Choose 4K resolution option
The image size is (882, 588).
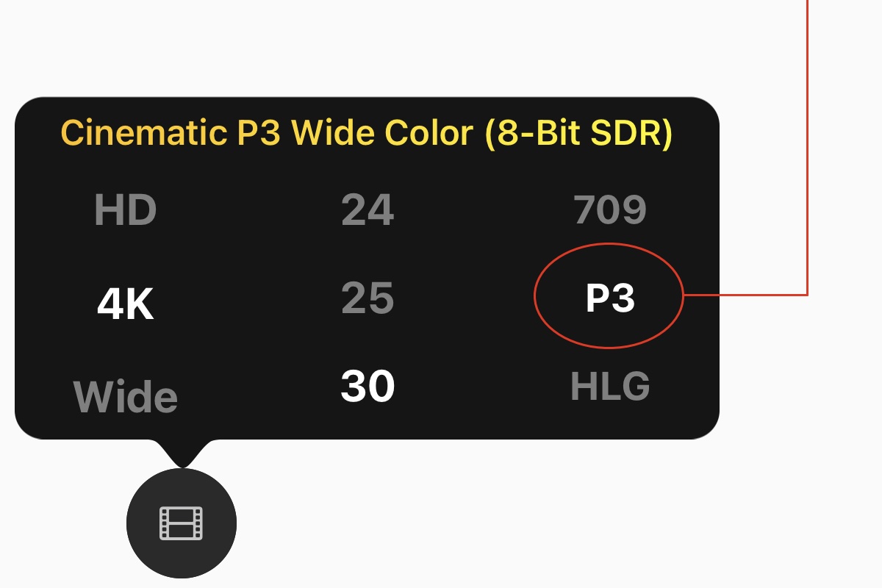pos(125,304)
